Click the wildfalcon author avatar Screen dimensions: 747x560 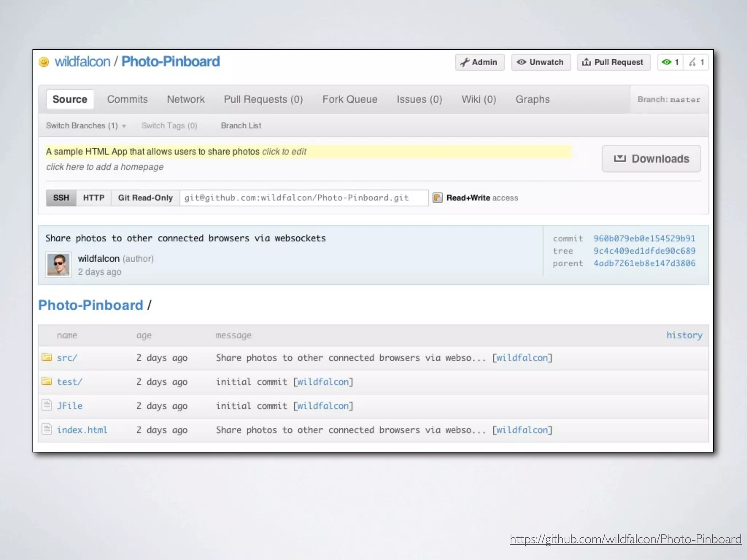click(x=58, y=265)
